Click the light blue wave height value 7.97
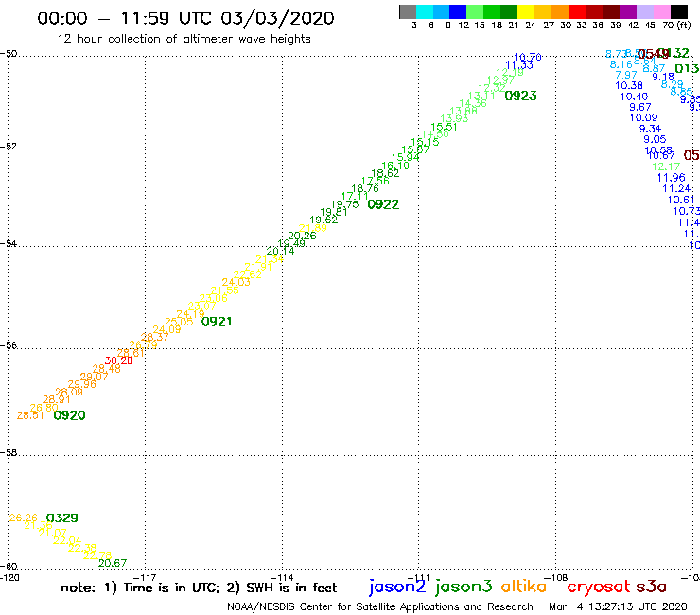Image resolution: width=700 pixels, height=615 pixels. tap(626, 75)
